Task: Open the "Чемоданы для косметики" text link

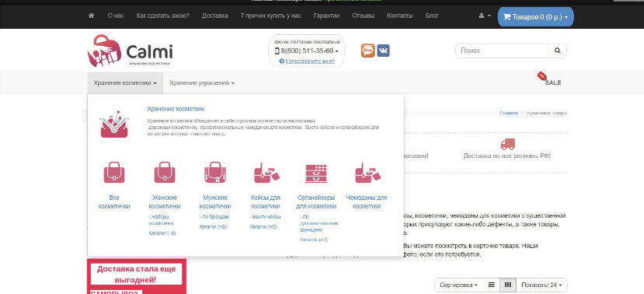Action: pos(367,202)
